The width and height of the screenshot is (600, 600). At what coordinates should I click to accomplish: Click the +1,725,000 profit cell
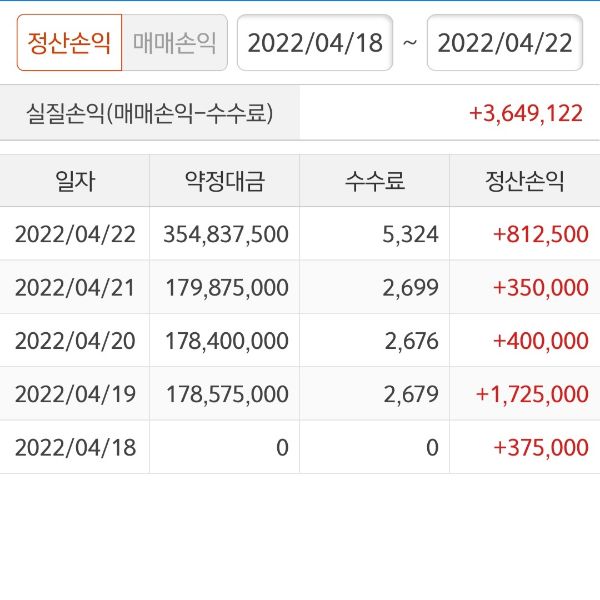click(532, 394)
